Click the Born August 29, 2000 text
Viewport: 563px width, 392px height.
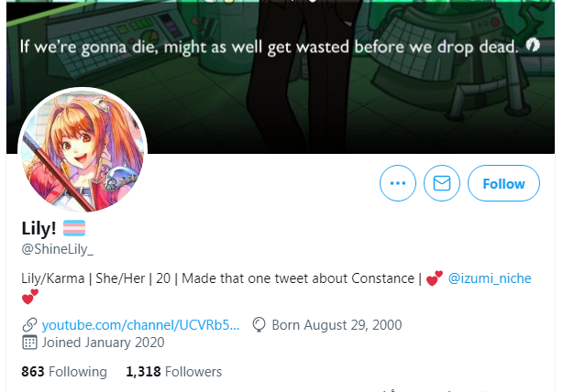[337, 325]
